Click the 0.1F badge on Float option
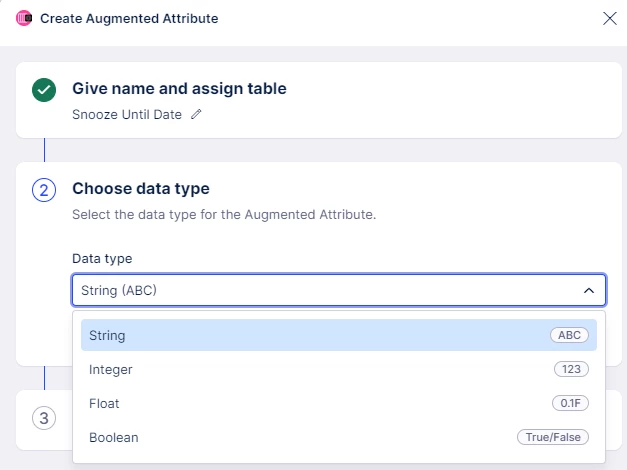The width and height of the screenshot is (627, 470). (570, 404)
